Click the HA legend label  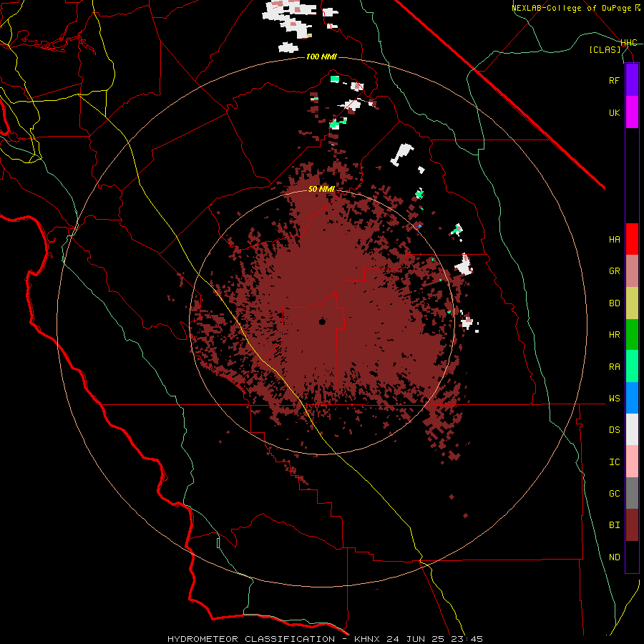point(614,240)
